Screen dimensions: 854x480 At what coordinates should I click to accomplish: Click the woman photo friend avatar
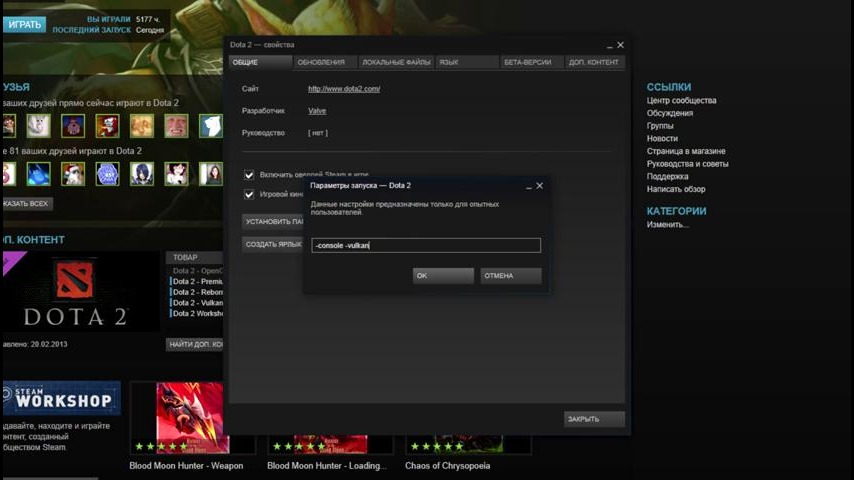(x=211, y=174)
